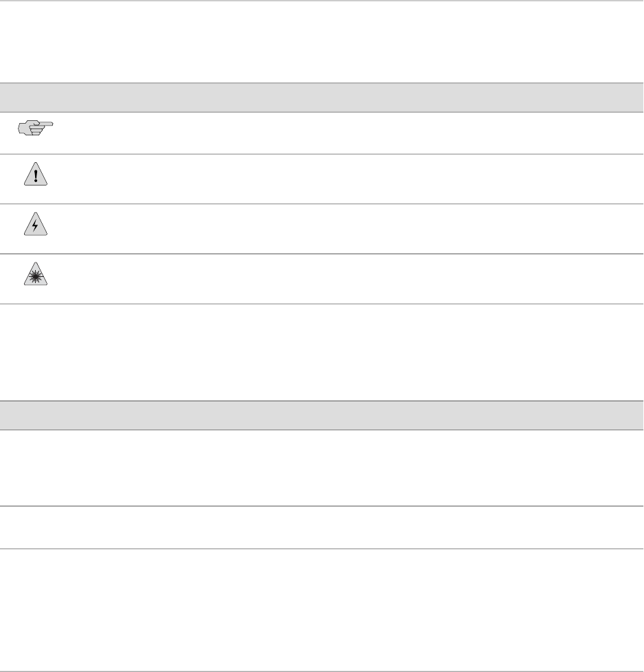Click the bottom border of the lower table
The height and width of the screenshot is (672, 644).
pos(322,671)
